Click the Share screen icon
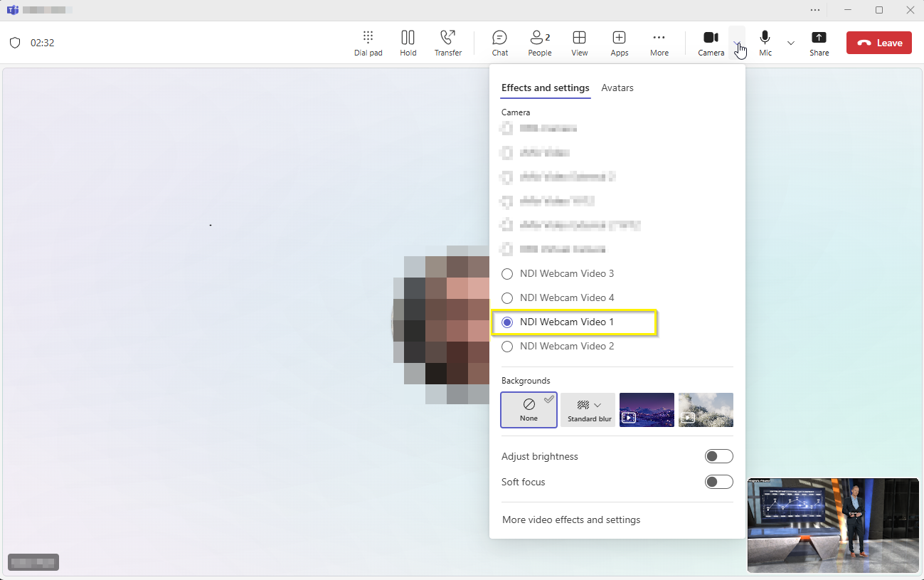The height and width of the screenshot is (580, 924). point(819,43)
